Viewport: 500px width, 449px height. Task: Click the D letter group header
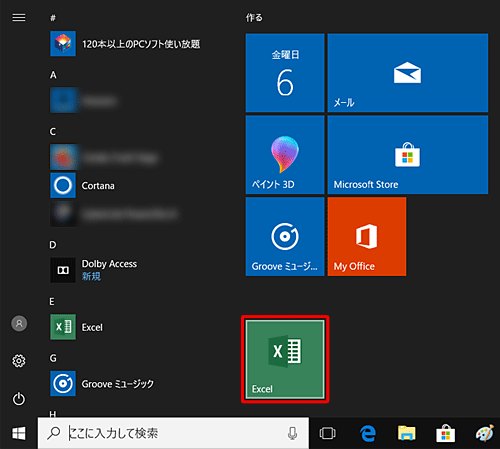(x=53, y=245)
